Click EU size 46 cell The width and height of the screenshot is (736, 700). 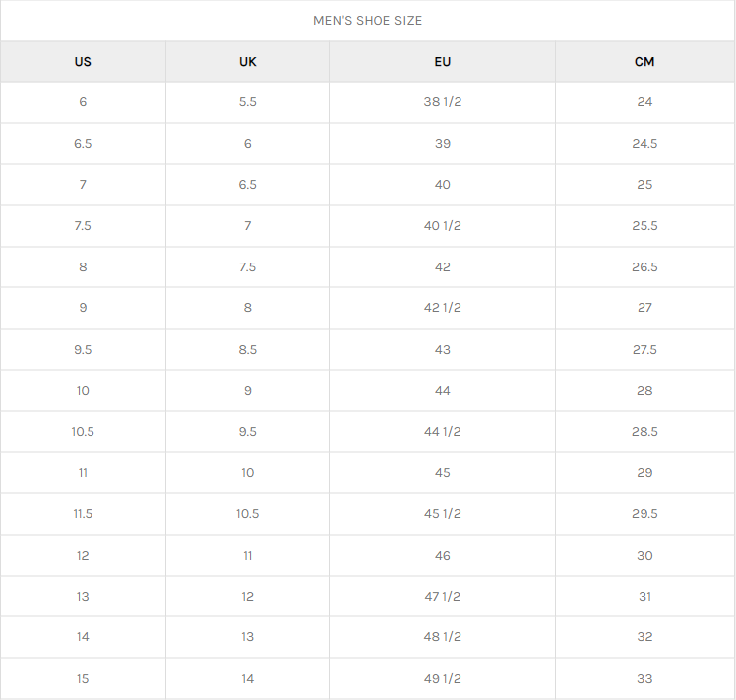(443, 556)
